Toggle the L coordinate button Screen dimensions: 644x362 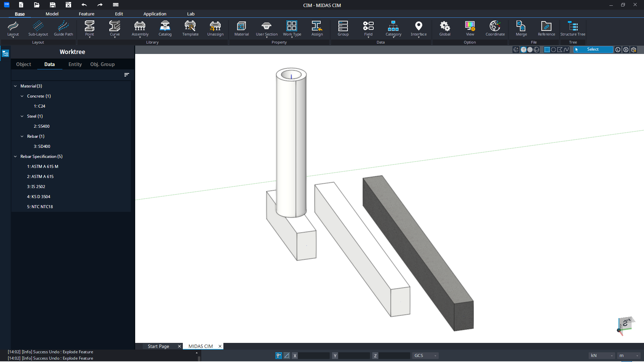click(618, 50)
